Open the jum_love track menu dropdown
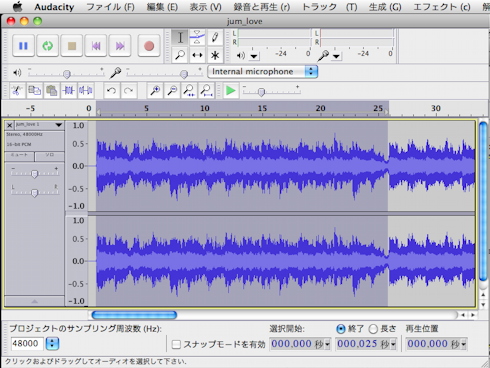 [x=59, y=125]
